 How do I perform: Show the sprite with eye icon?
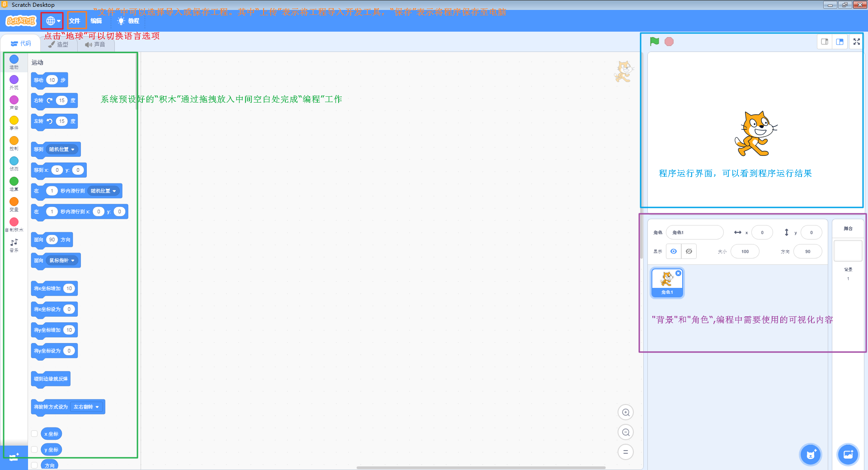tap(674, 251)
